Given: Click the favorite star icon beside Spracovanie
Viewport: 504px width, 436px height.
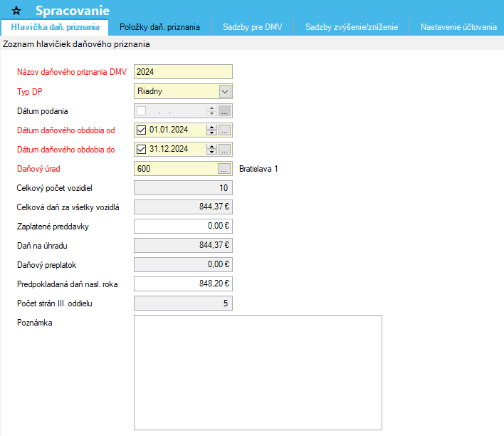Looking at the screenshot, I should point(16,11).
